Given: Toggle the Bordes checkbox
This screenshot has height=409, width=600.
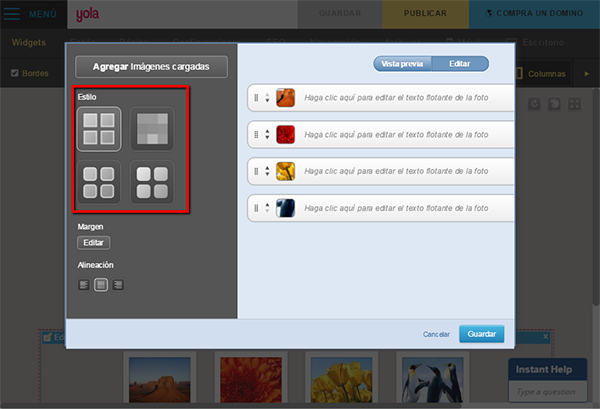Looking at the screenshot, I should point(15,73).
